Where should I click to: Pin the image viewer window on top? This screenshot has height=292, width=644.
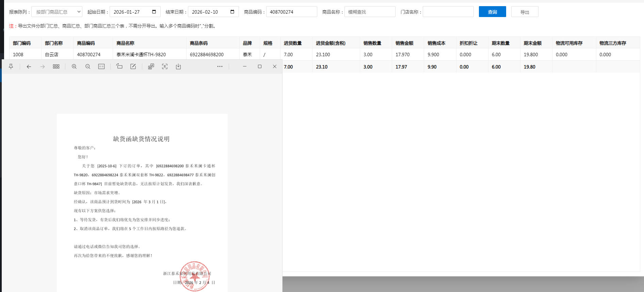11,66
